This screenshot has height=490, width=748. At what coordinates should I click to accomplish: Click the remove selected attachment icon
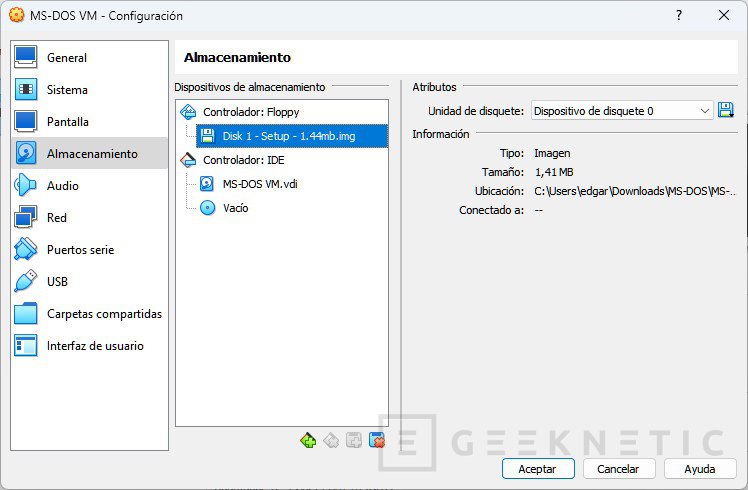pos(377,440)
